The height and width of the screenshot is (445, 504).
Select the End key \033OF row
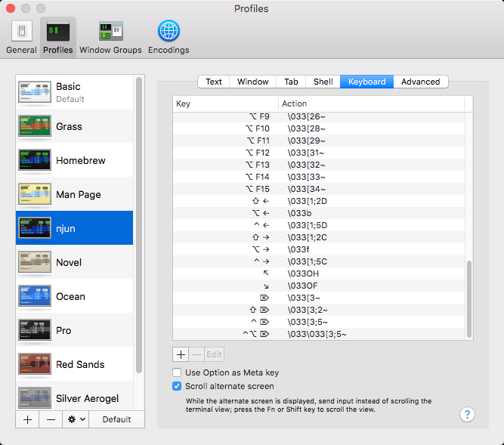[x=319, y=286]
